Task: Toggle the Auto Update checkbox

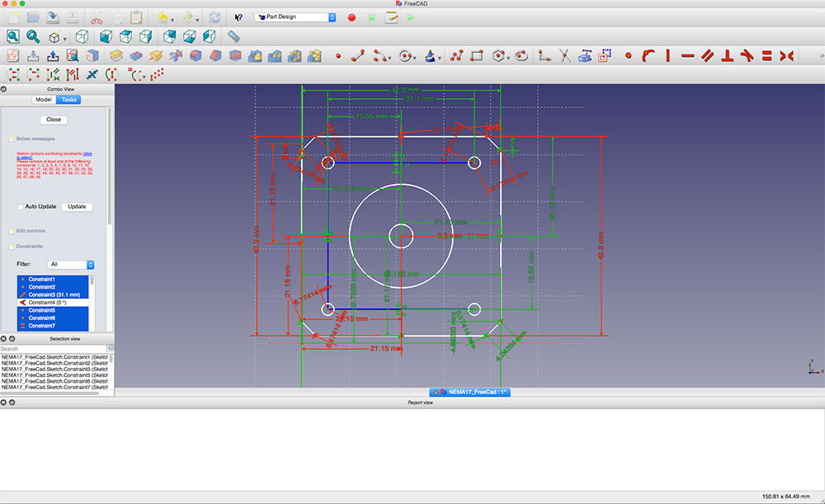Action: (x=21, y=207)
